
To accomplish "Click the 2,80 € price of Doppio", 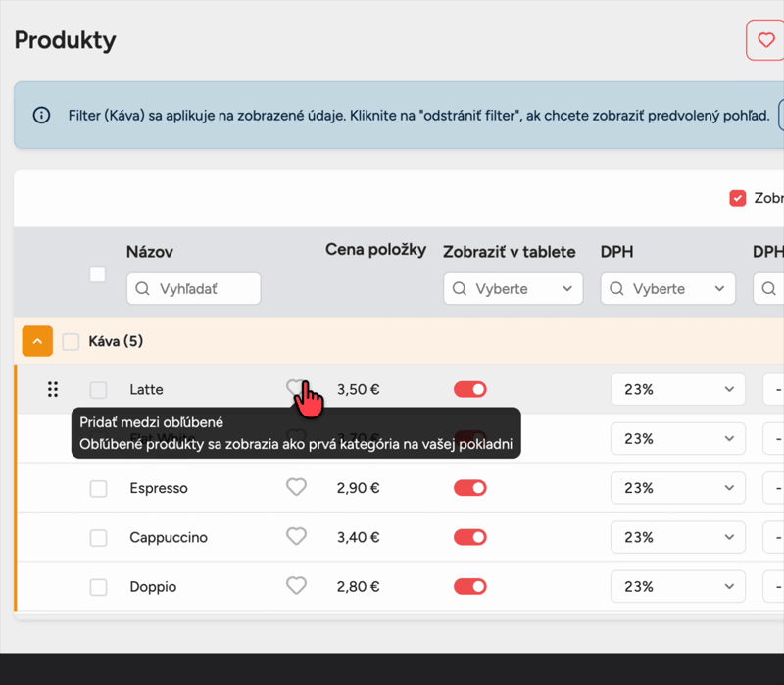I will point(358,586).
